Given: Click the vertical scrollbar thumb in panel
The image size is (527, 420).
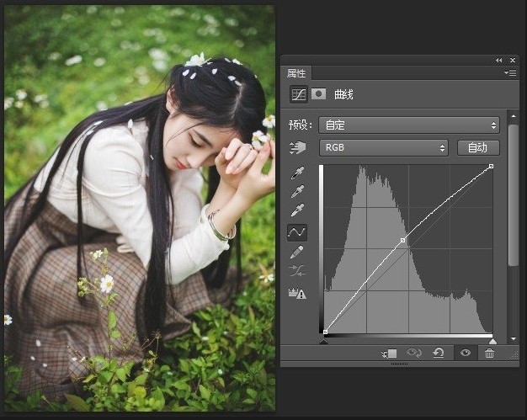Looking at the screenshot, I should click(514, 195).
